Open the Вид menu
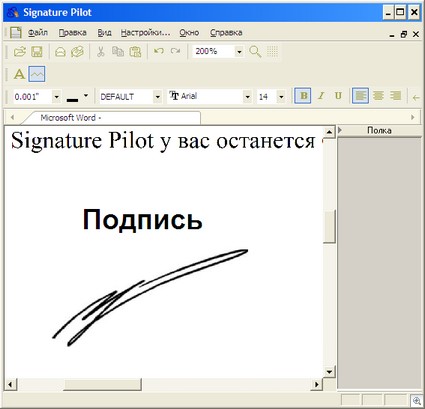This screenshot has height=409, width=425. (104, 33)
